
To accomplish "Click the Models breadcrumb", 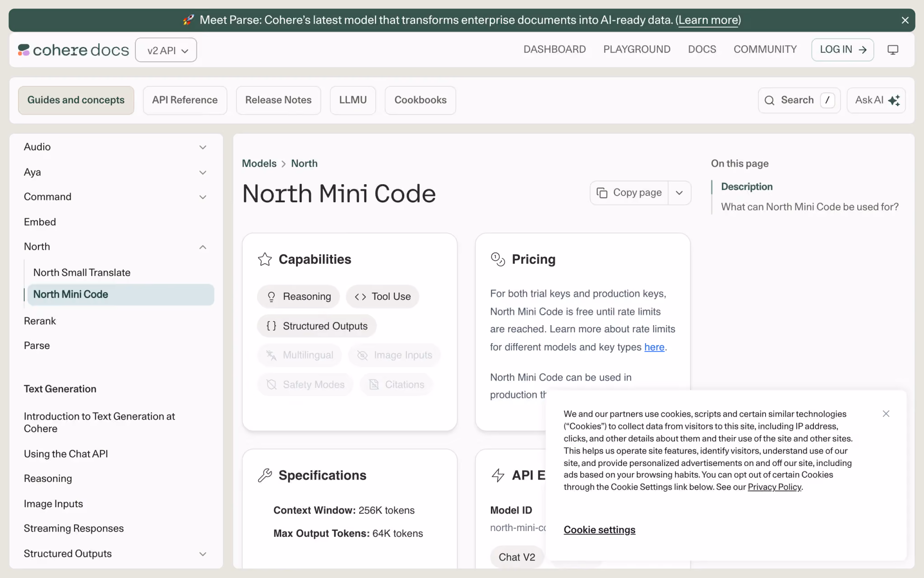I will 259,163.
